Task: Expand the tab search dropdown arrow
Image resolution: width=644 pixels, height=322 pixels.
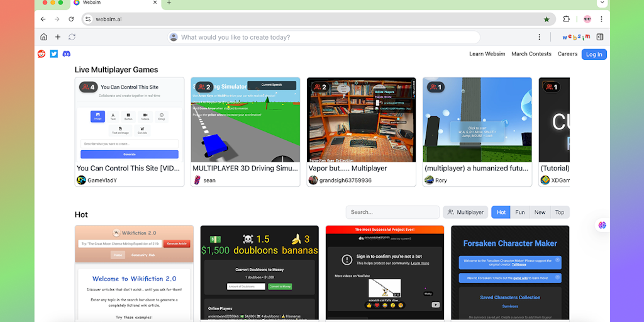Action: [602, 3]
